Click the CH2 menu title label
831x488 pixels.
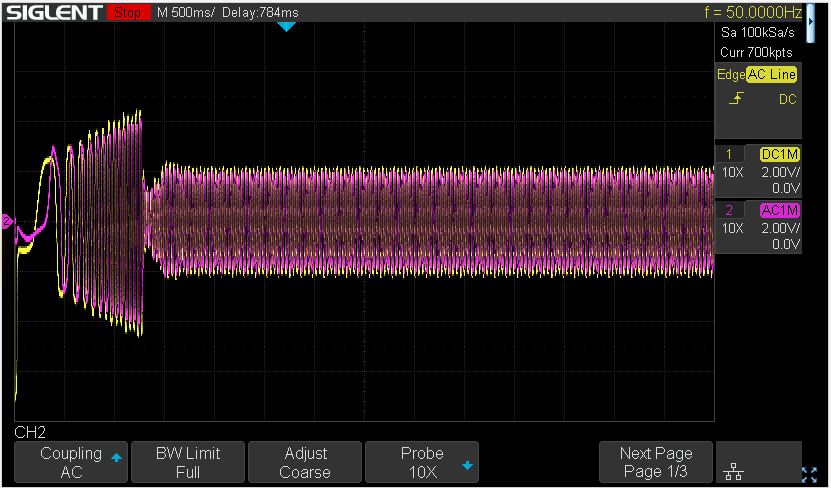[30, 432]
